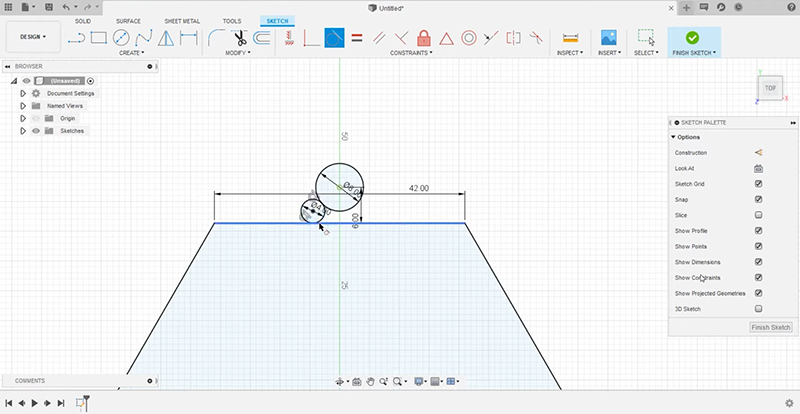Image resolution: width=800 pixels, height=414 pixels.
Task: Enable the 3D Sketch checkbox
Action: coord(758,309)
